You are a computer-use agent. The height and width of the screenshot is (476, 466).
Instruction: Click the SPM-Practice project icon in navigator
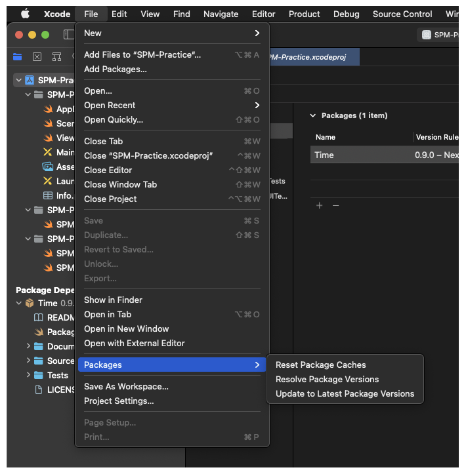tap(30, 80)
